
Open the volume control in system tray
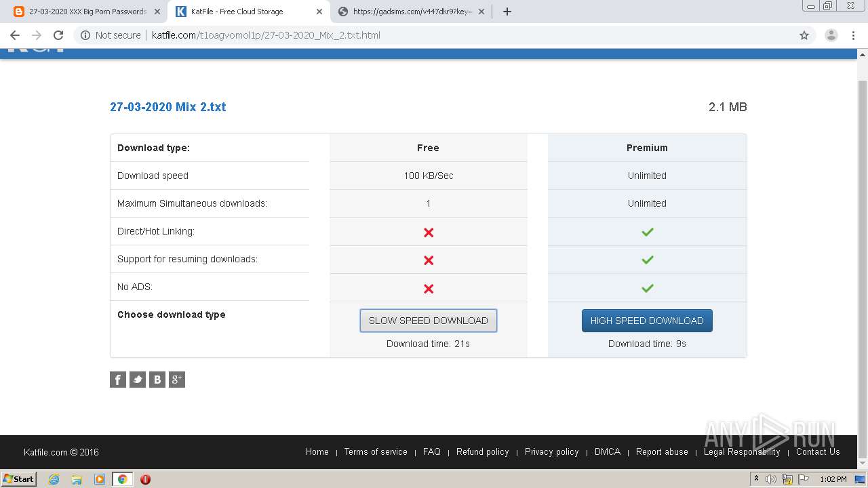pyautogui.click(x=771, y=479)
